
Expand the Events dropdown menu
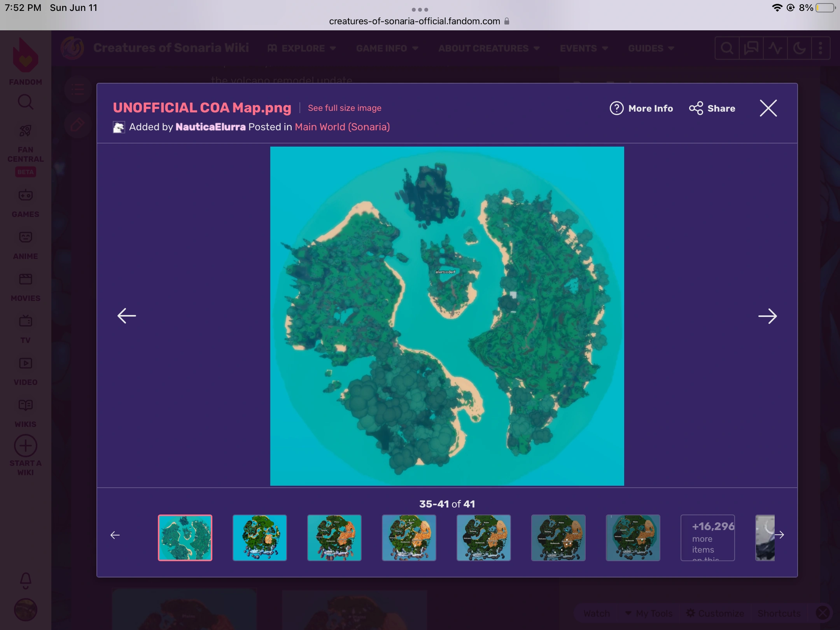[x=584, y=48]
